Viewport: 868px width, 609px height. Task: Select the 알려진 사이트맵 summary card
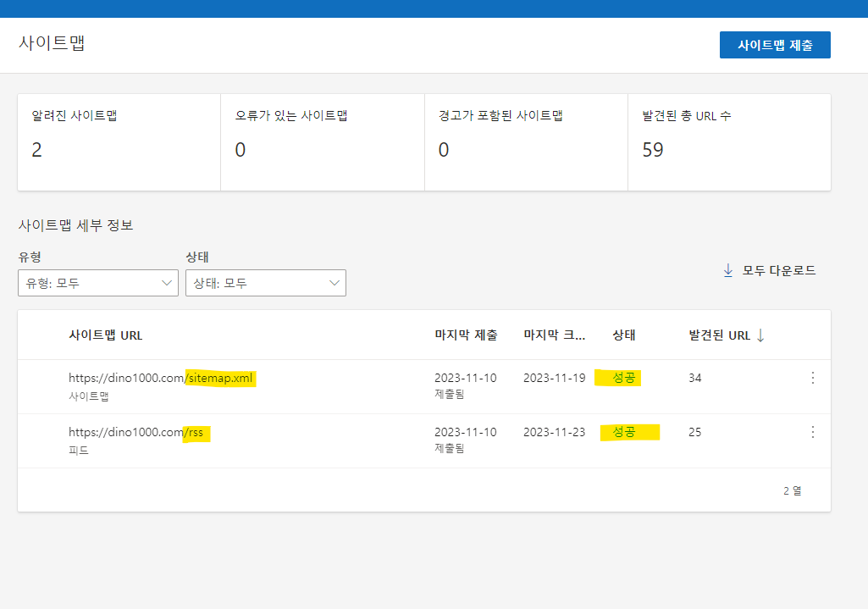[119, 141]
